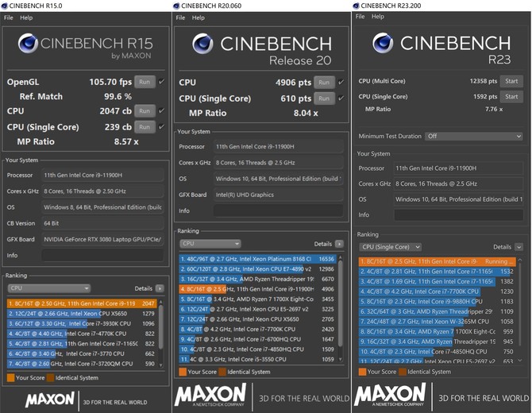This screenshot has width=532, height=413.
Task: Run CPU (Single Core) test in R15
Action: coord(145,127)
